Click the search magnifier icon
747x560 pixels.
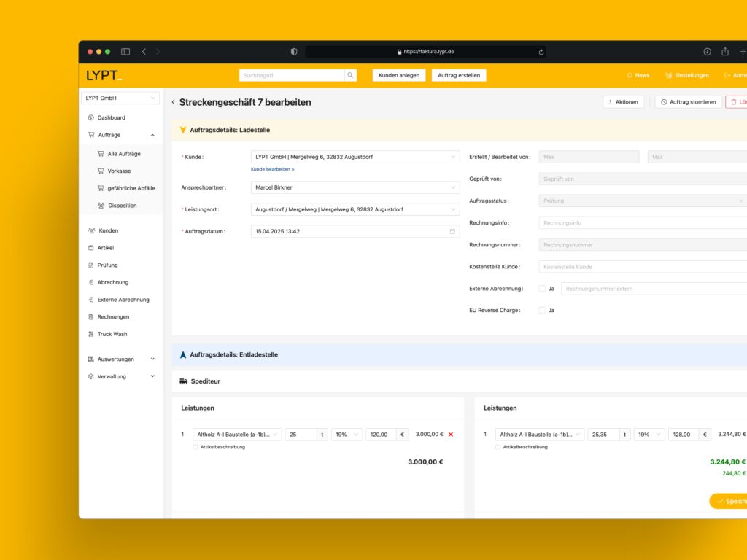tap(350, 75)
